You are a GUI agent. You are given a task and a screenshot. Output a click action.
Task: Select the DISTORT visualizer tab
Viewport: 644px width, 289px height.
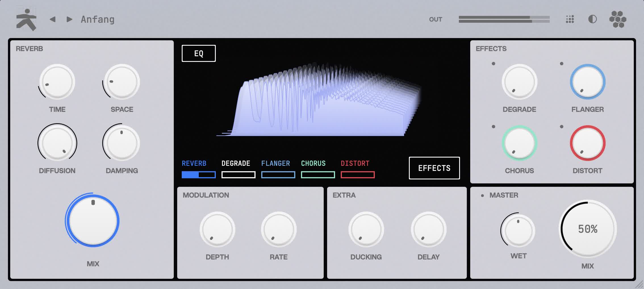[357, 169]
